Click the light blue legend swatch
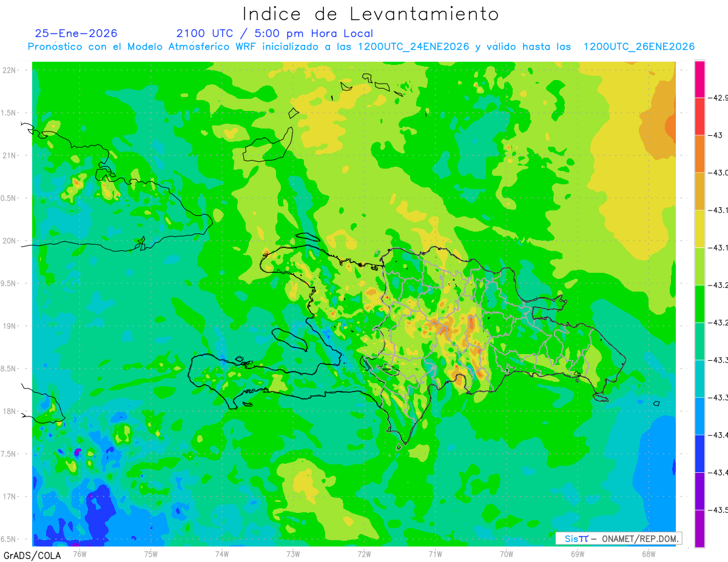The image size is (728, 562). click(x=699, y=416)
